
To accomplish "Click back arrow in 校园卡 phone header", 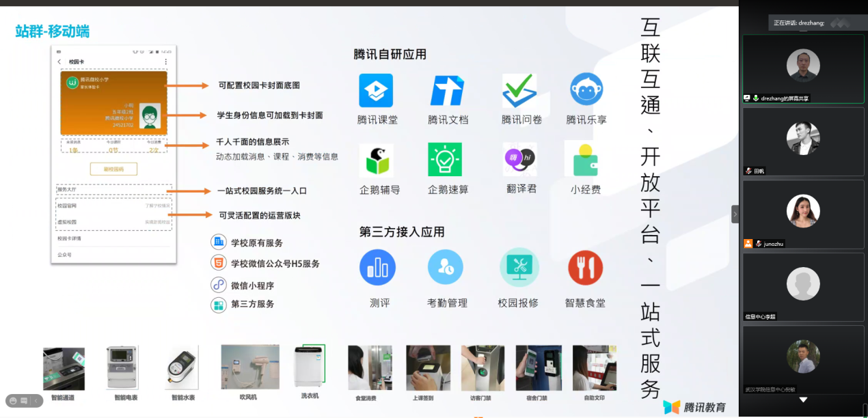I will pyautogui.click(x=59, y=61).
